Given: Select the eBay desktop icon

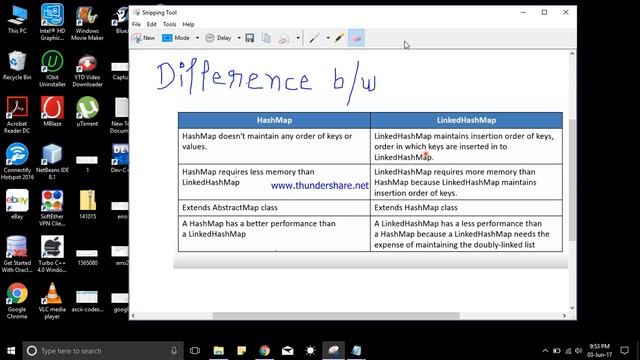Looking at the screenshot, I should tap(17, 205).
